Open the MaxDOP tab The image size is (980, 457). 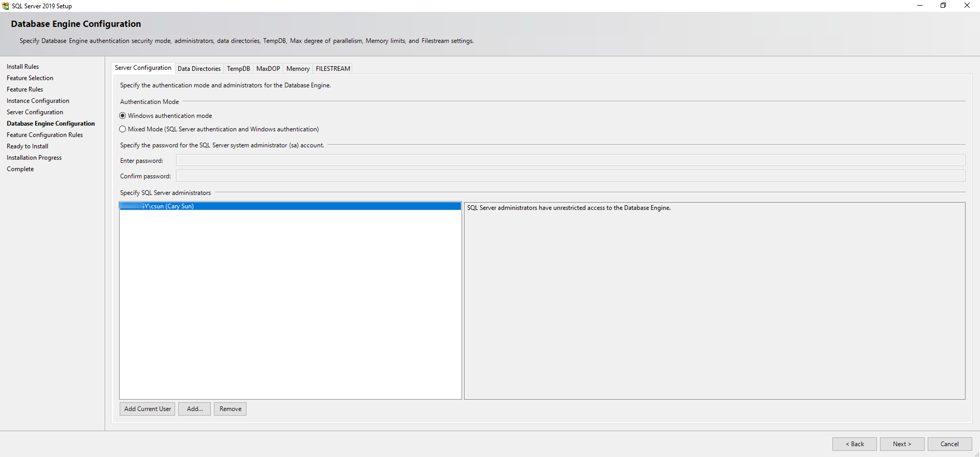pos(268,68)
